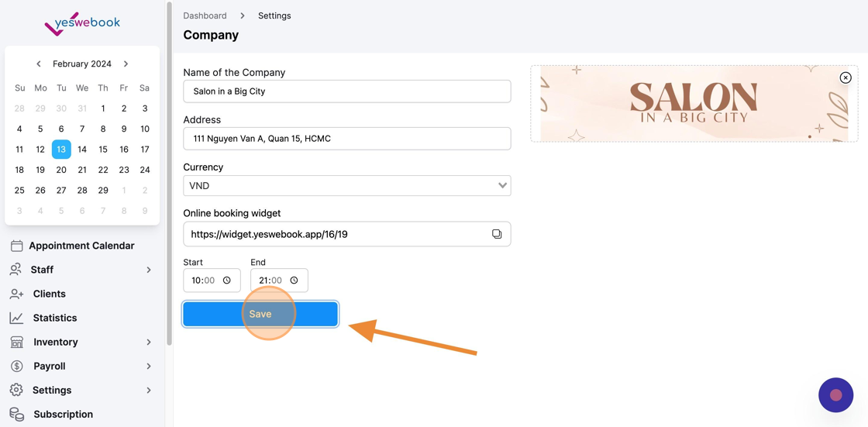Open the chat bubble launcher
Screen dimensions: 868x427
tap(836, 395)
